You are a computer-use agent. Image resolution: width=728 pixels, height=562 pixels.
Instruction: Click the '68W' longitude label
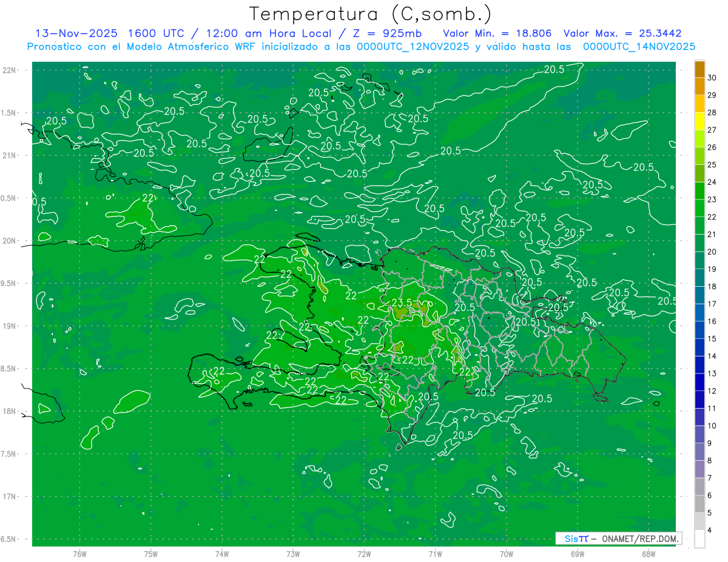(648, 554)
